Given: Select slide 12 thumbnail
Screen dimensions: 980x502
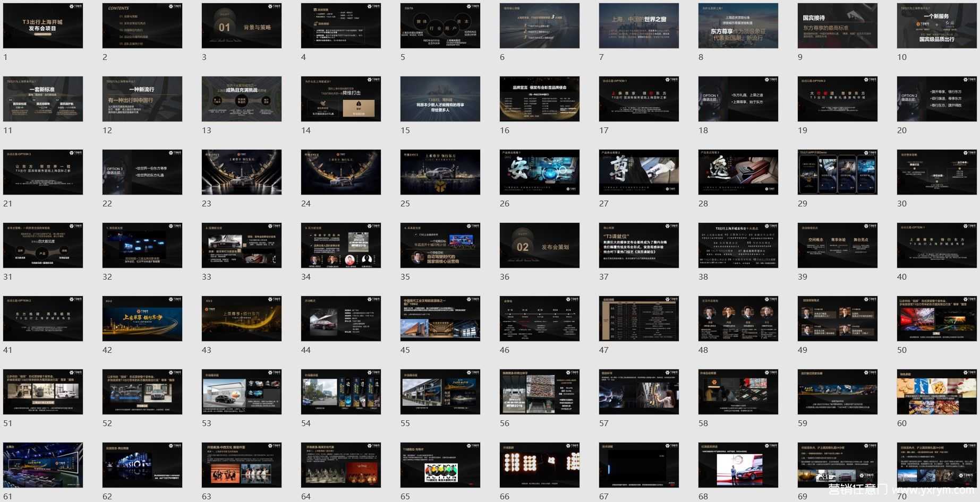Looking at the screenshot, I should (x=142, y=99).
